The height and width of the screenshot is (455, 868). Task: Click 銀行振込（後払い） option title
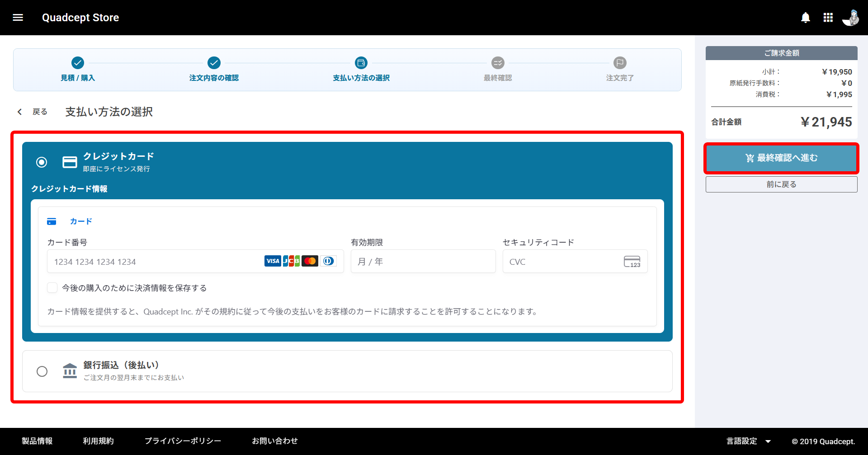[121, 365]
